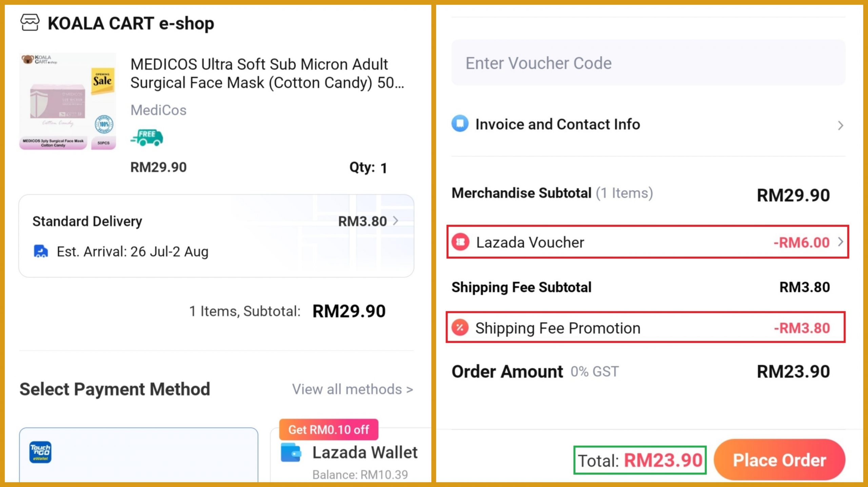The image size is (868, 487).
Task: Click the green FREE shipping truck icon
Action: 147,138
